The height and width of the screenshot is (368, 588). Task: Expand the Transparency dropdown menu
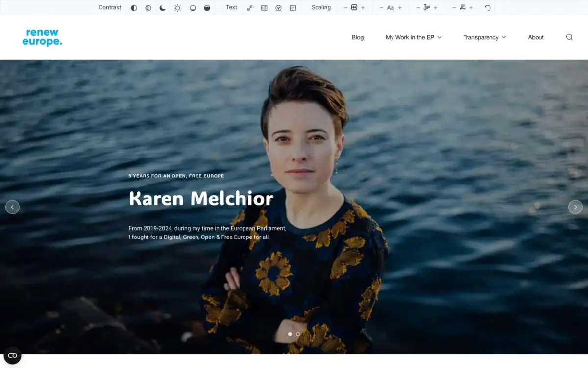(484, 37)
